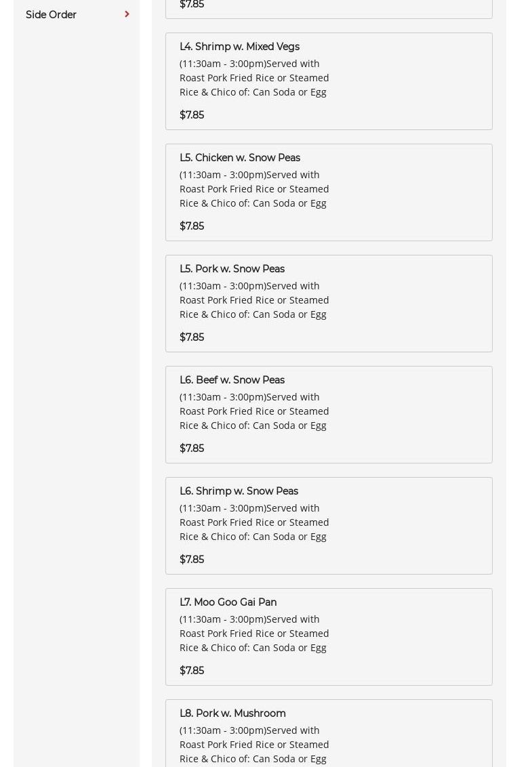Select L4. Shrimp w. Mixed Vegs title

click(x=239, y=47)
